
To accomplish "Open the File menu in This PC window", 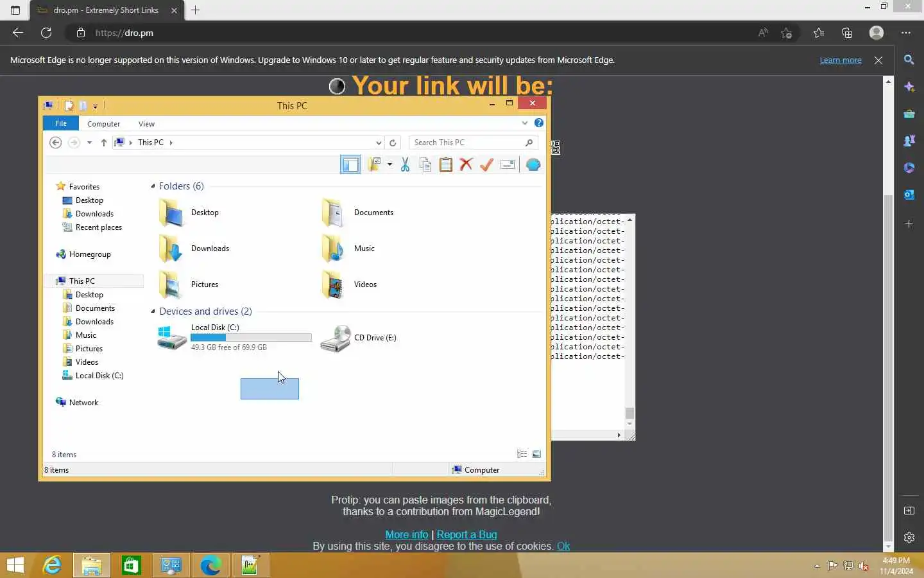I will [61, 123].
